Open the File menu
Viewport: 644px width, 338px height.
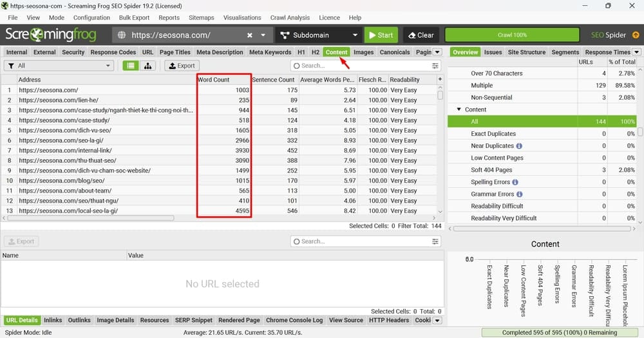pyautogui.click(x=13, y=17)
